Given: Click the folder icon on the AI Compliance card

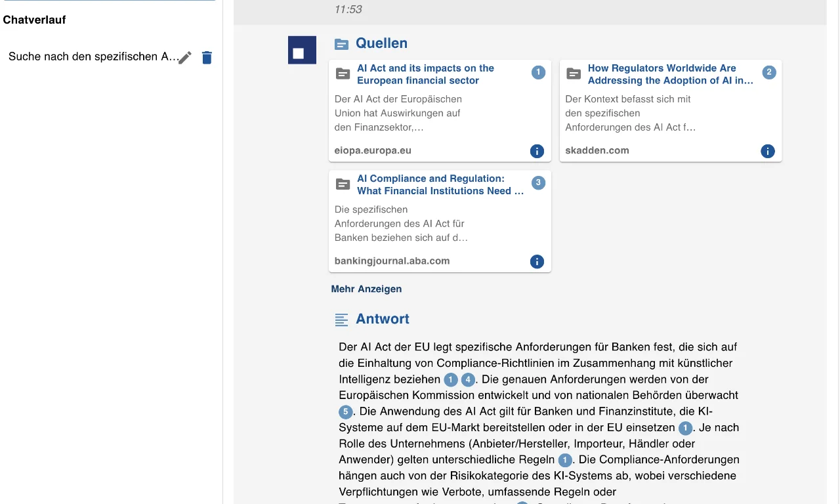Looking at the screenshot, I should [343, 184].
